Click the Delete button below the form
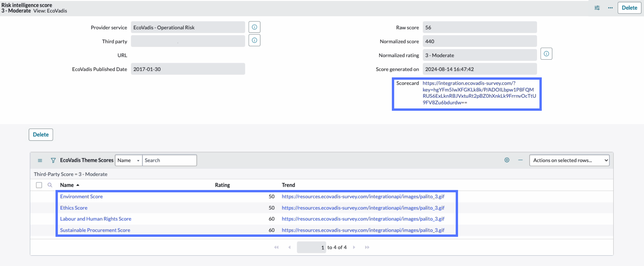Viewport: 644px width, 266px height. point(41,134)
